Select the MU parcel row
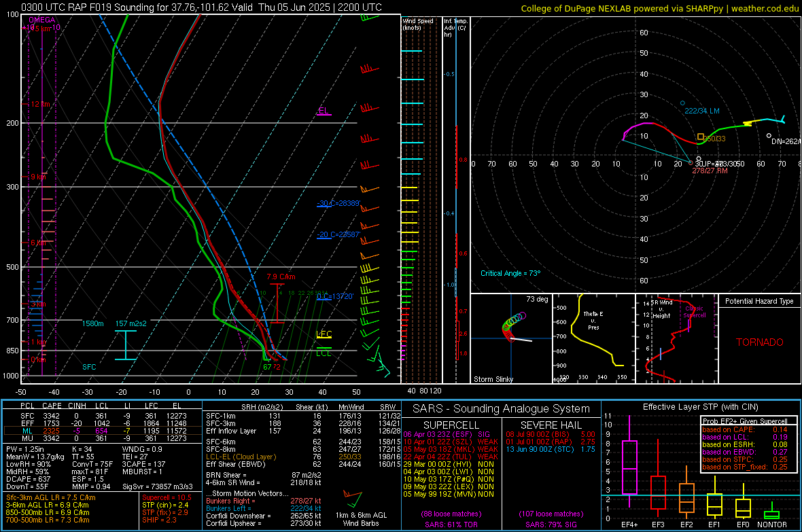This screenshot has width=802, height=532. pyautogui.click(x=102, y=438)
